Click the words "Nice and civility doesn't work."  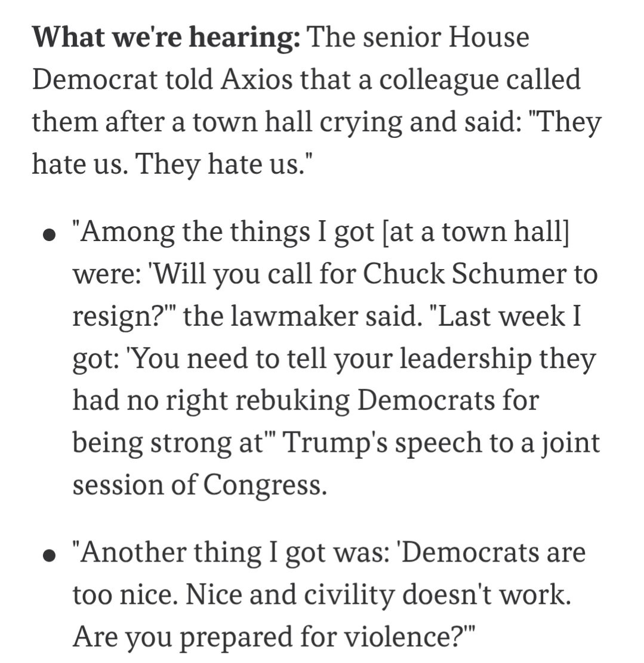click(x=378, y=594)
